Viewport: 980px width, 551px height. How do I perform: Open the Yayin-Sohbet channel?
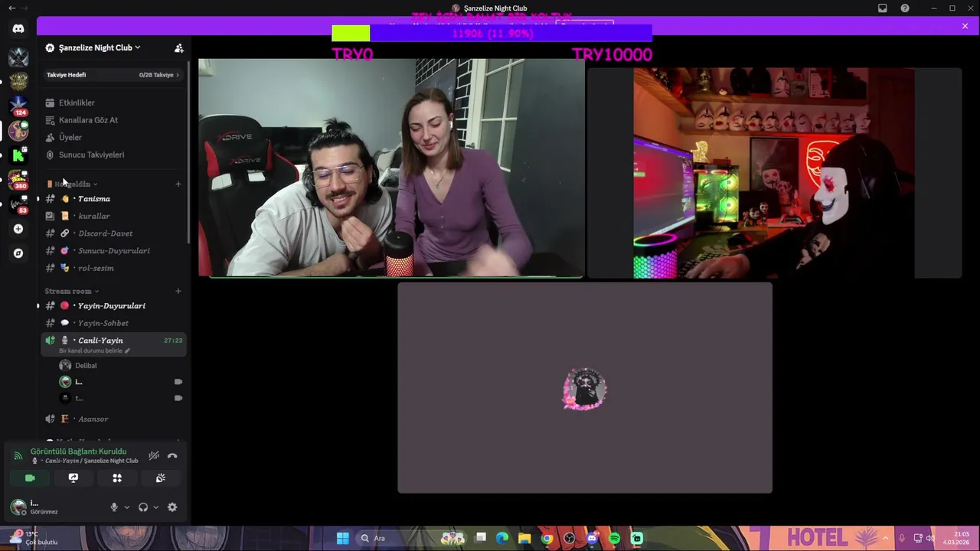click(x=113, y=323)
